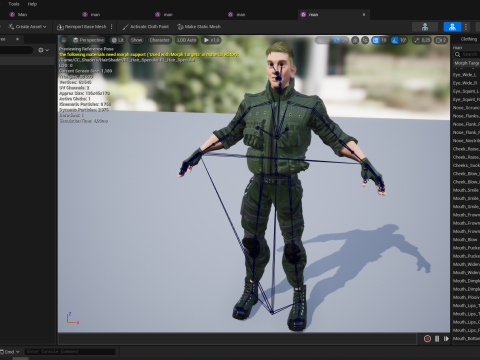Open the LOD Auto dropdown
The height and width of the screenshot is (360, 480).
pos(186,40)
